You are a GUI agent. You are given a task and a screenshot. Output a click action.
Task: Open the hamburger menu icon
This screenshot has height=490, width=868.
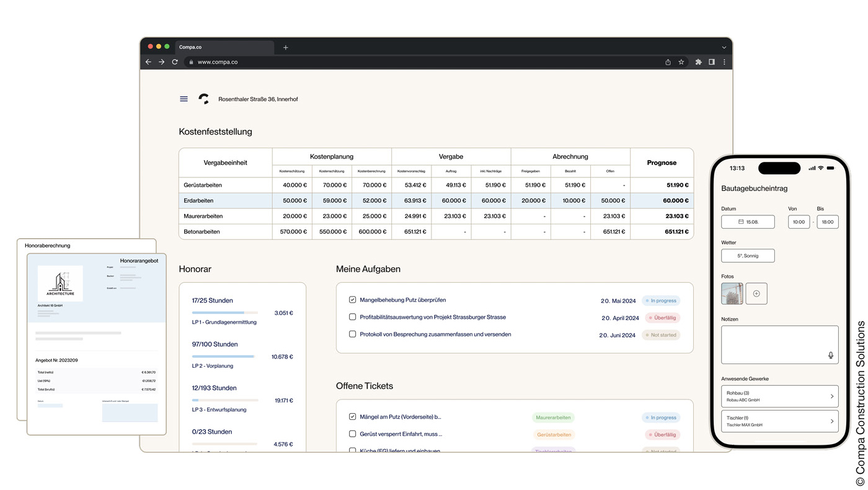point(184,99)
